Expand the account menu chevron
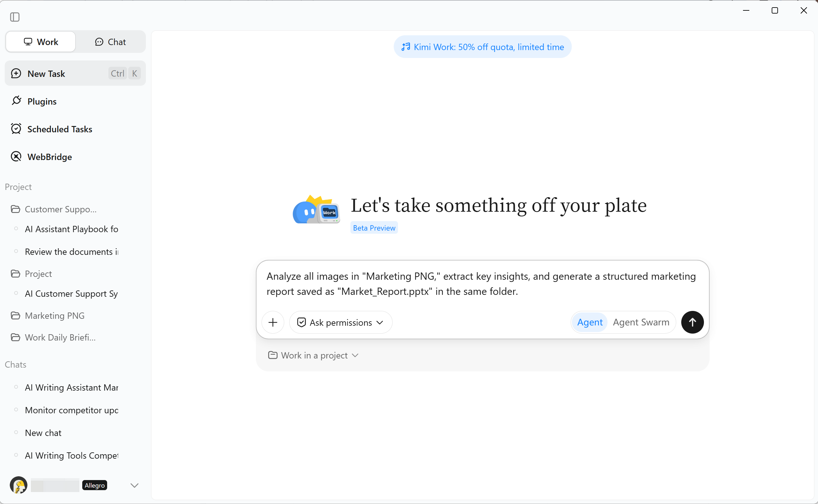 click(x=134, y=485)
